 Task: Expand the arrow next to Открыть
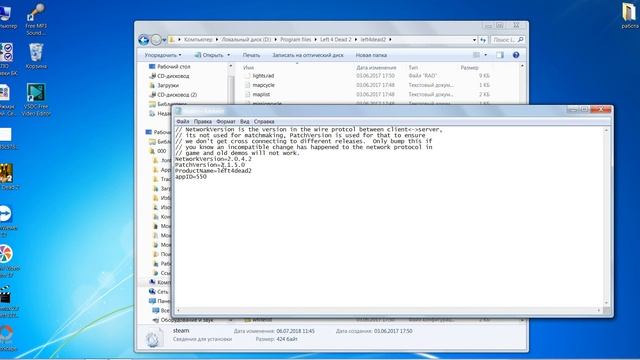pyautogui.click(x=229, y=55)
